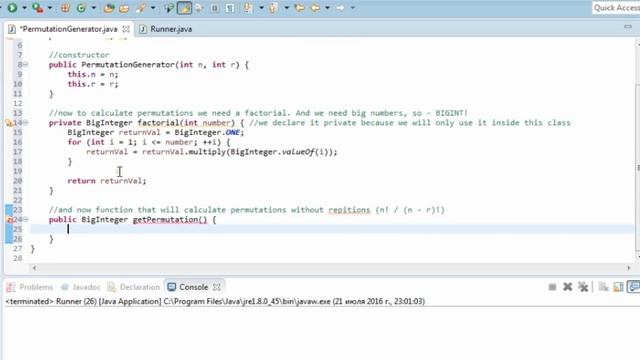Click the Display Selected Console icon
The width and height of the screenshot is (640, 360).
[634, 287]
